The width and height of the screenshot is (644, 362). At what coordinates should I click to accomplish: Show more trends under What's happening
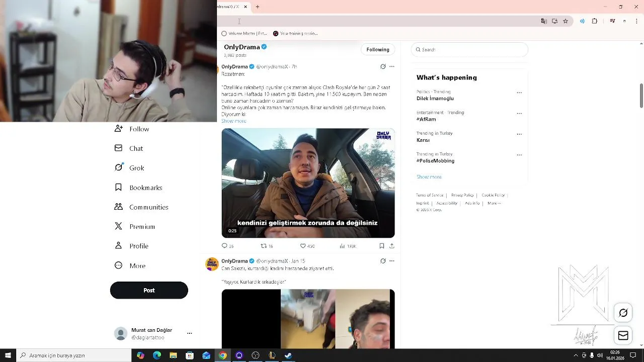(429, 177)
